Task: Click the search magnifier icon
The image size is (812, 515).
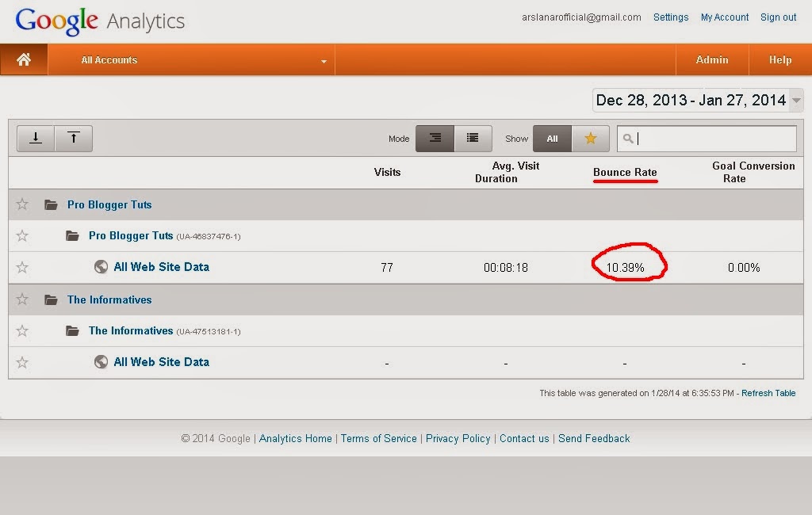Action: (628, 138)
